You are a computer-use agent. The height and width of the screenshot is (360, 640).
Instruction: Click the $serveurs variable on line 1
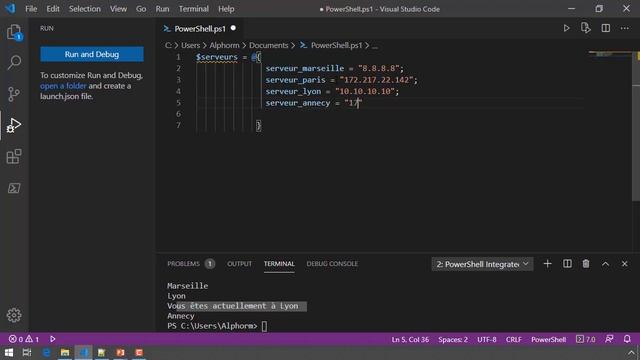(x=216, y=57)
